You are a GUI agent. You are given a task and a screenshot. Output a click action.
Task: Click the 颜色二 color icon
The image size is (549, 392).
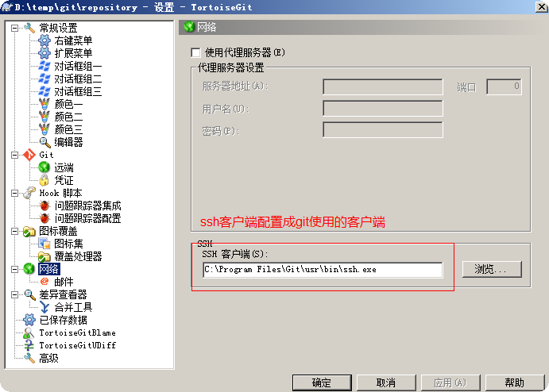pos(44,117)
